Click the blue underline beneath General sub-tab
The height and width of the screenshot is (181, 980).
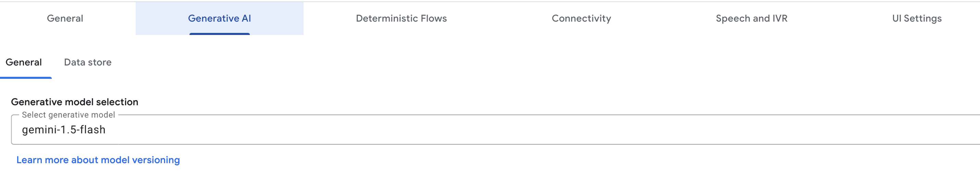pyautogui.click(x=26, y=77)
